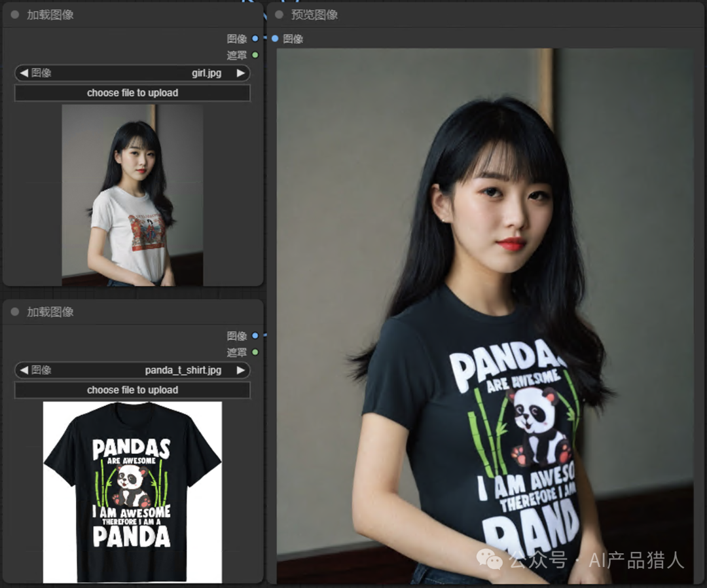Screen dimensions: 707x588
Task: Click choose file to upload in girl.jpg node
Action: [132, 93]
